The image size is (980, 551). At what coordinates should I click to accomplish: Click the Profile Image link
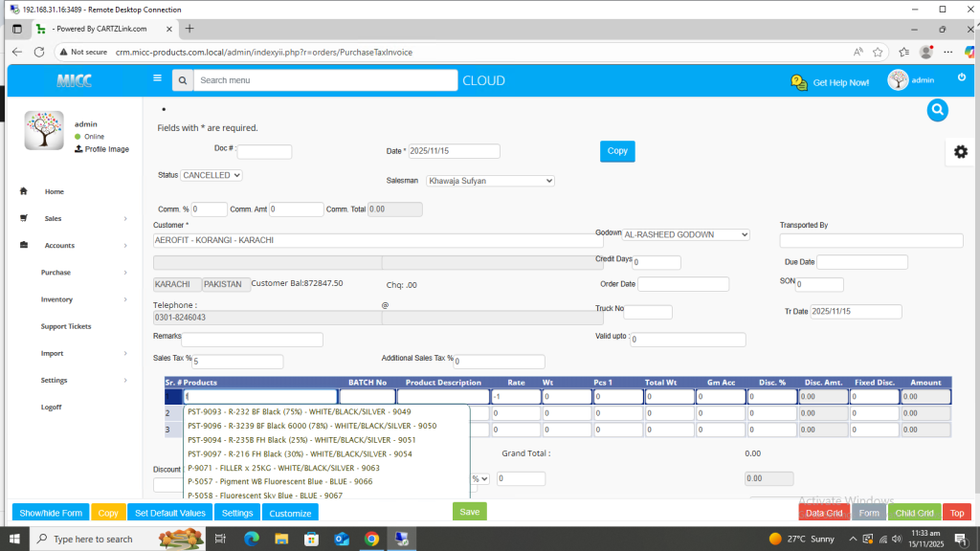(106, 149)
